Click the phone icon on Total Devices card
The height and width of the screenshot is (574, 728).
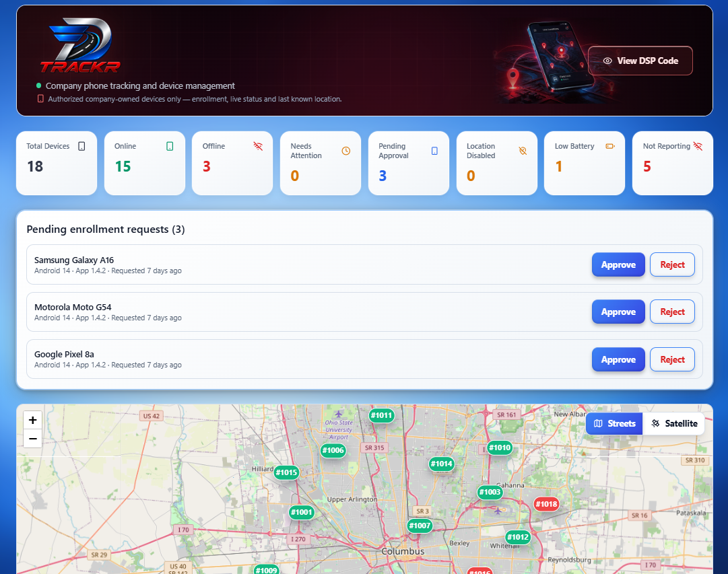tap(81, 146)
